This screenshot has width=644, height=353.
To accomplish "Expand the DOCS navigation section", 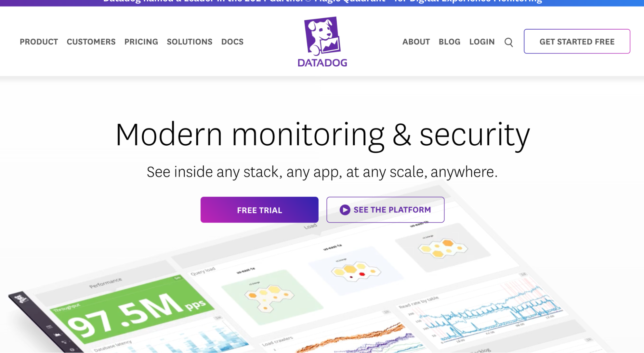I will pyautogui.click(x=232, y=41).
